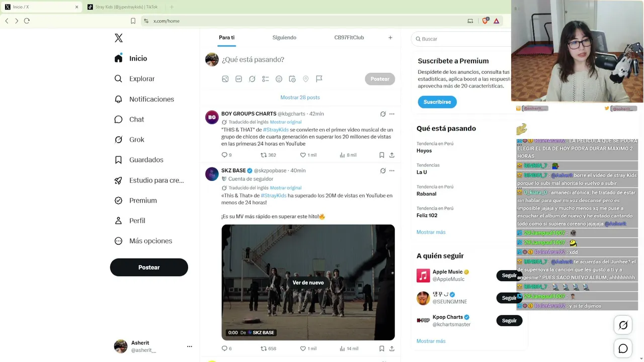This screenshot has width=644, height=362.
Task: Open more options on BOY GROUPS CHARTS post
Action: tap(392, 114)
